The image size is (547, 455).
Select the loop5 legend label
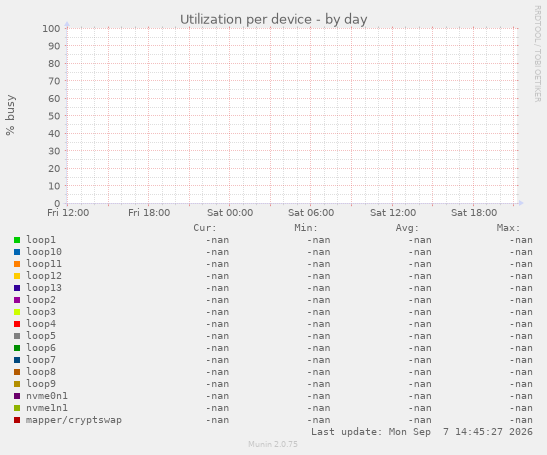(41, 336)
